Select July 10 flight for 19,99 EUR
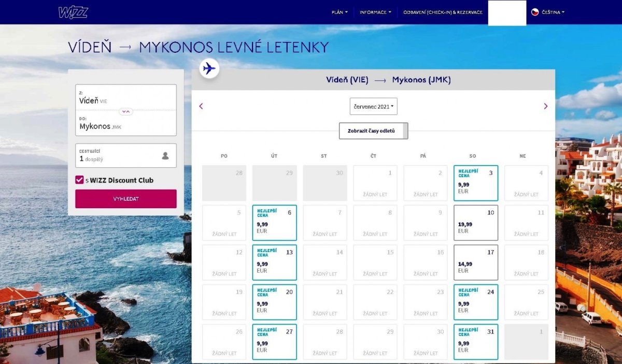This screenshot has width=622, height=364. click(x=475, y=223)
